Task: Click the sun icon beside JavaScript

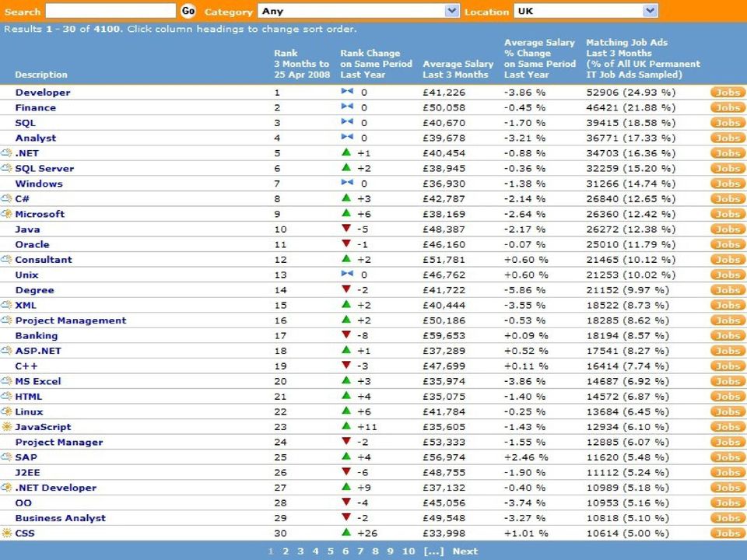Action: [7, 427]
